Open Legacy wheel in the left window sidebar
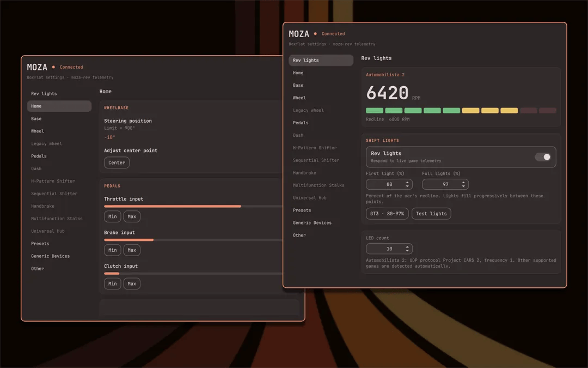Image resolution: width=588 pixels, height=368 pixels. [x=59, y=143]
